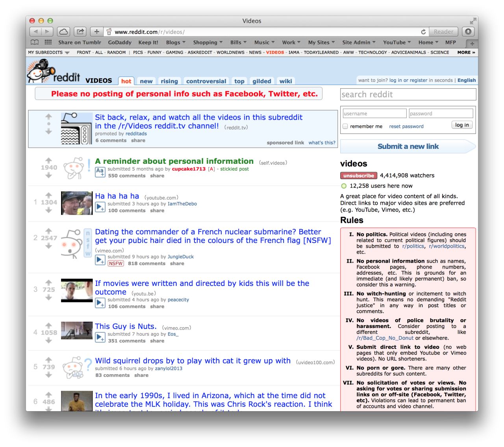This screenshot has width=504, height=447.
Task: Open the Downloads toolbar icon
Action: [x=468, y=32]
